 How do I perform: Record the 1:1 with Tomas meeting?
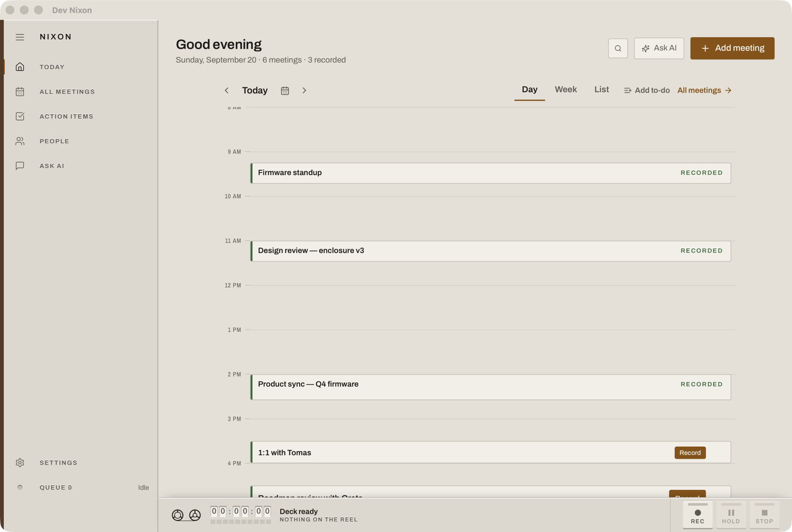[690, 453]
